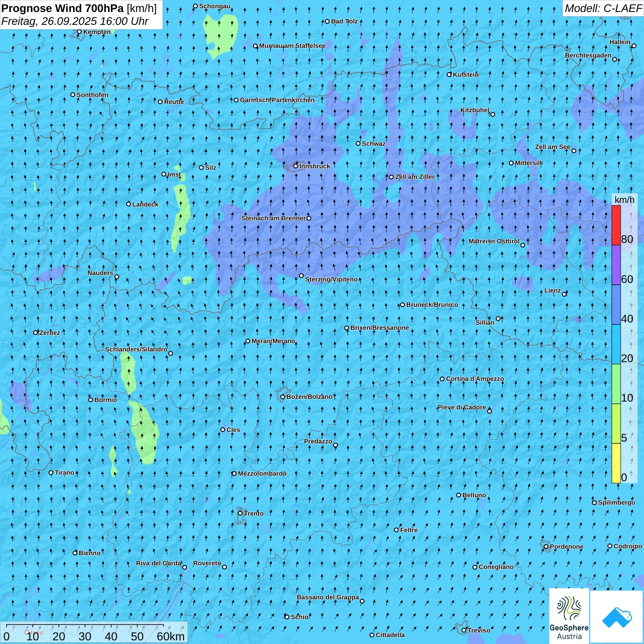644x644 pixels.
Task: Click the green 10 km/h legend color
Action: [x=616, y=384]
